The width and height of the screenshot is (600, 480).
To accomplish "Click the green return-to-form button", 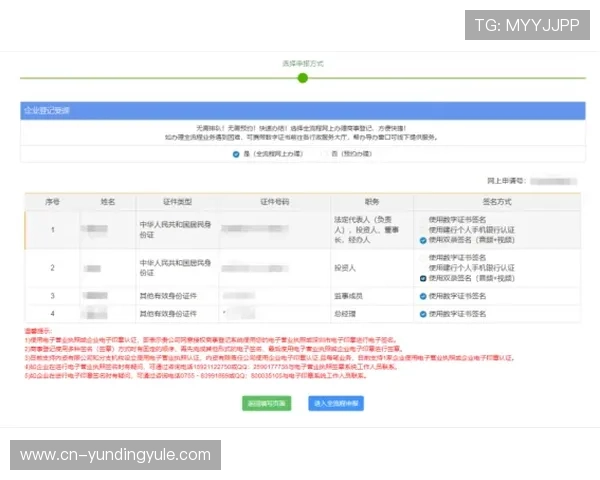I will tap(267, 403).
